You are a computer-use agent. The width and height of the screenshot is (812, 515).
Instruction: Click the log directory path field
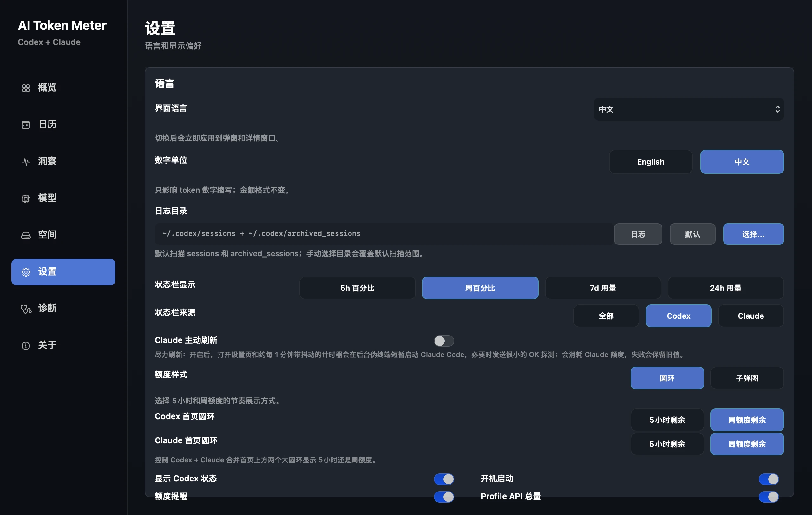384,234
